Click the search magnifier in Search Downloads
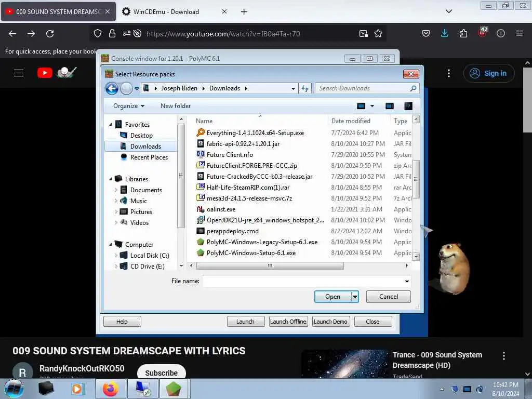The height and width of the screenshot is (399, 532). tap(413, 88)
